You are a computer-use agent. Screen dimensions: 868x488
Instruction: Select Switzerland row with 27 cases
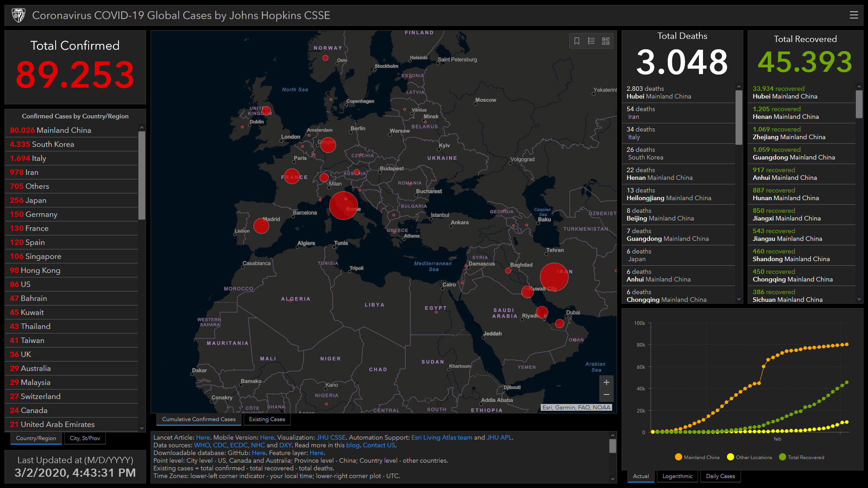(x=71, y=396)
